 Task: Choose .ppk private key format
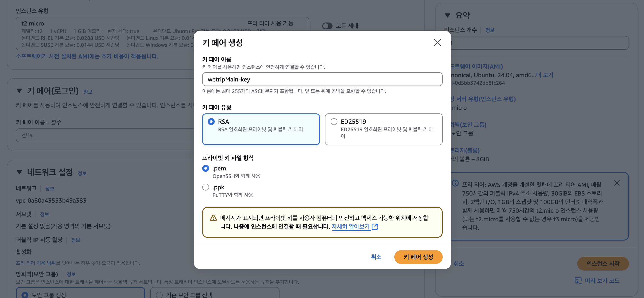(x=205, y=187)
